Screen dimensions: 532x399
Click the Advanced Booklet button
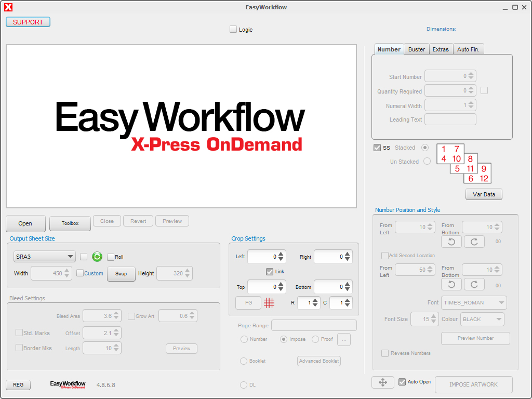[319, 361]
